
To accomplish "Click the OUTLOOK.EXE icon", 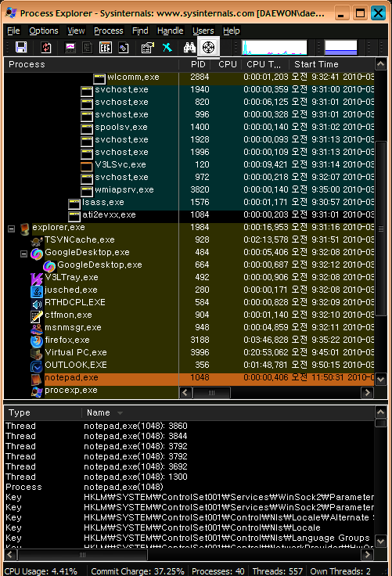I will [x=37, y=366].
